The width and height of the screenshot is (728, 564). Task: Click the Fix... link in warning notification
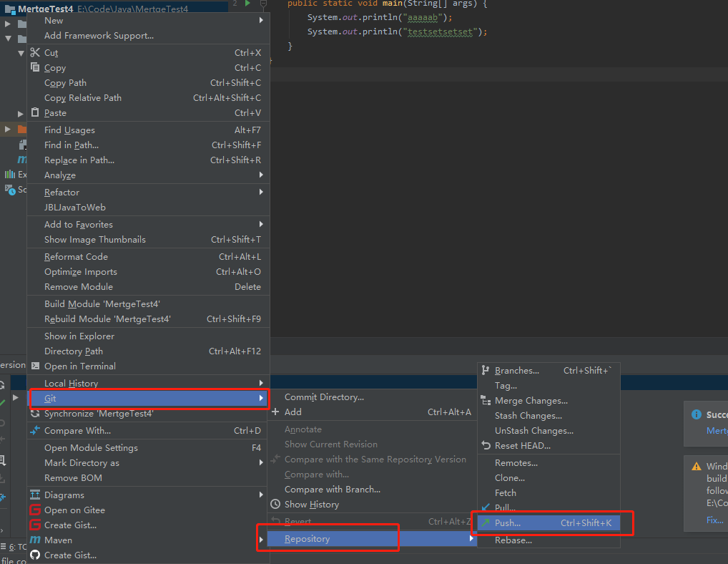714,520
